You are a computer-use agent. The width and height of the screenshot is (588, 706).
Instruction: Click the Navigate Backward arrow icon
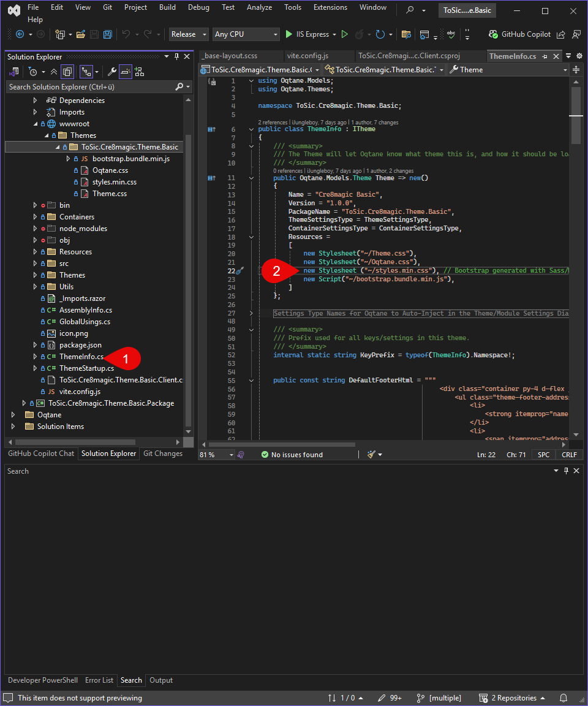20,34
